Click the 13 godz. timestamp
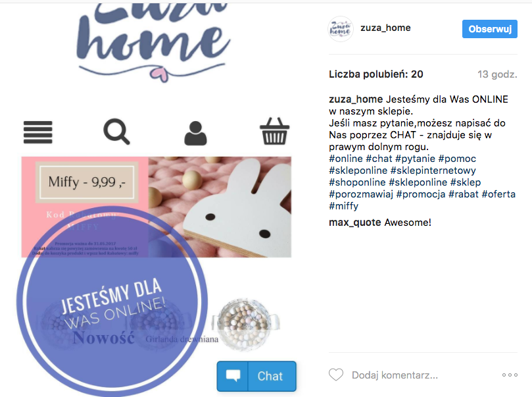532x397 pixels. 497,74
